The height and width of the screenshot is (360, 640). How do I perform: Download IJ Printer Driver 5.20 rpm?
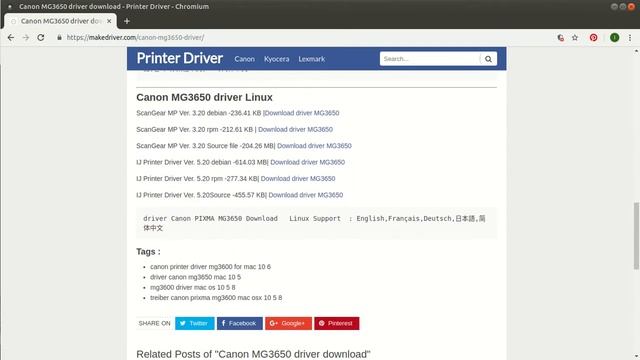(298, 178)
